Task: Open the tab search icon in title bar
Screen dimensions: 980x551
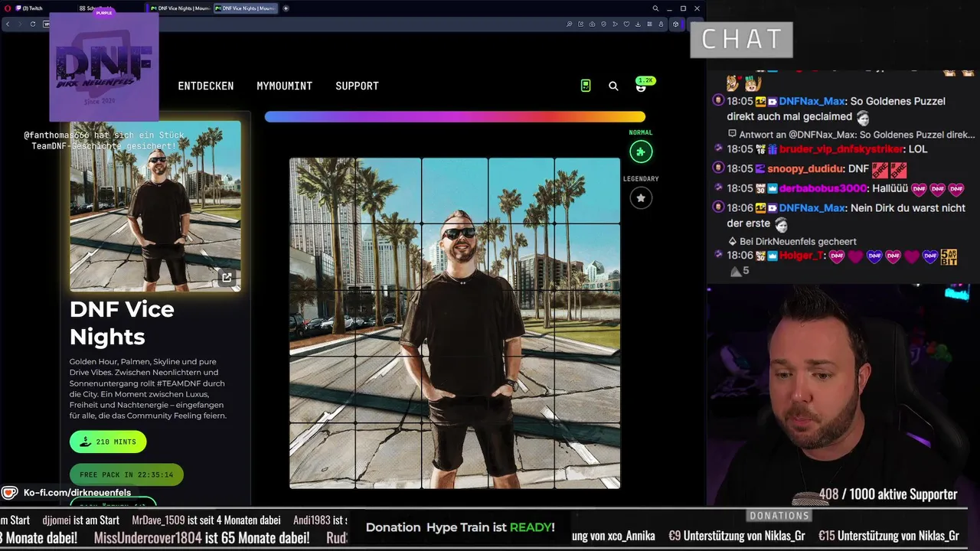Action: pyautogui.click(x=655, y=8)
